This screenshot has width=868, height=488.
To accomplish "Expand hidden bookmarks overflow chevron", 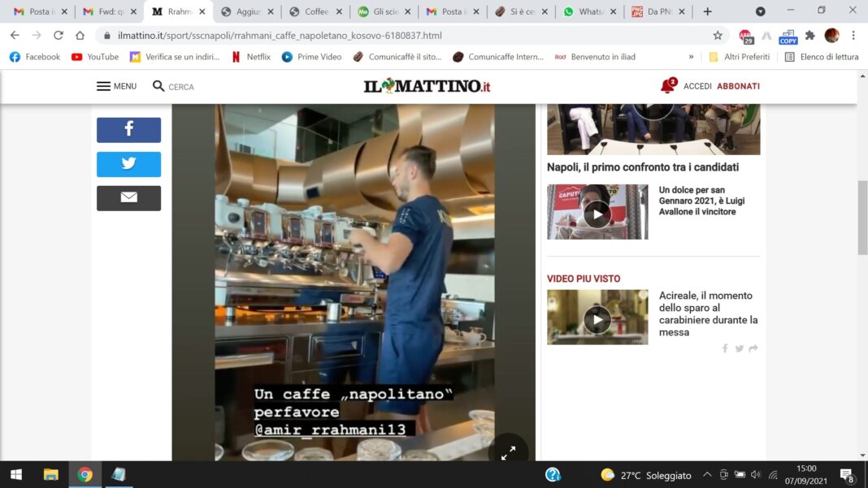I will 691,57.
